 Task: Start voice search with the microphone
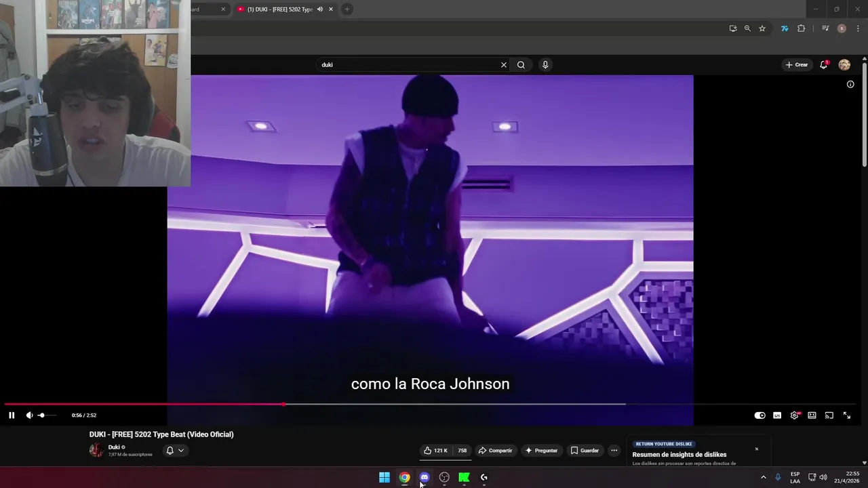(545, 65)
